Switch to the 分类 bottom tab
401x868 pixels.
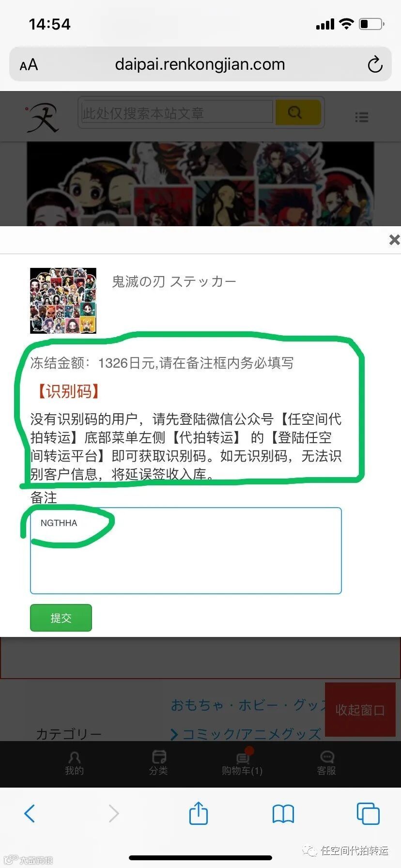[158, 764]
